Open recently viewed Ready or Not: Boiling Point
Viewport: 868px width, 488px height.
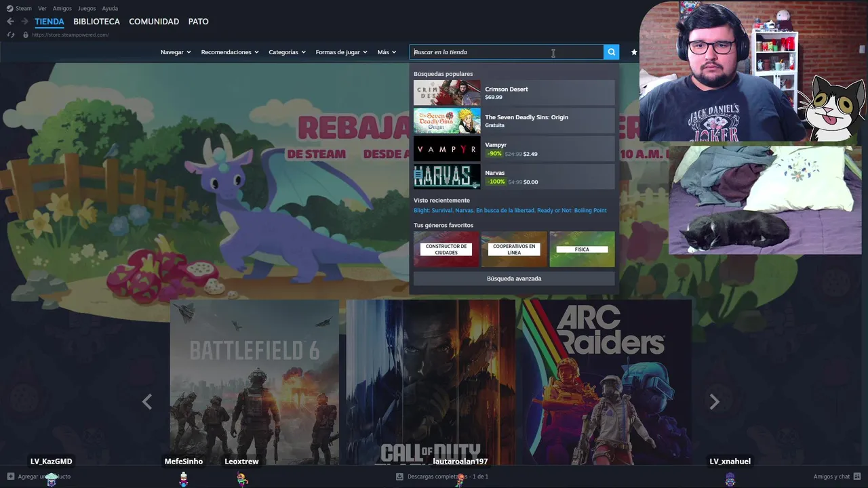[x=572, y=211]
